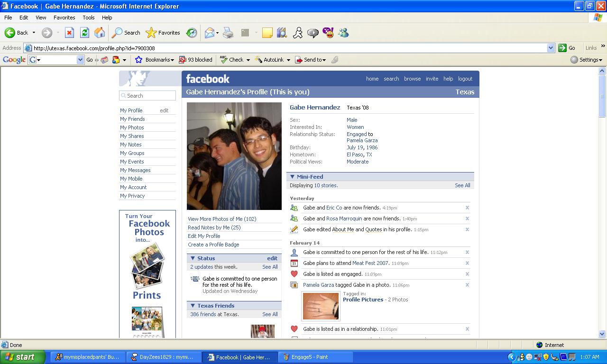Viewport: 607px width, 364px height.
Task: Open the Windows Messenger people icon
Action: click(343, 33)
